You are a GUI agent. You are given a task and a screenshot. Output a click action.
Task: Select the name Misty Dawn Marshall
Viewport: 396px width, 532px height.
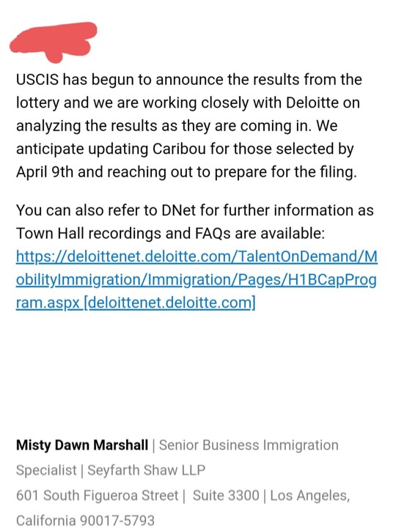(82, 445)
